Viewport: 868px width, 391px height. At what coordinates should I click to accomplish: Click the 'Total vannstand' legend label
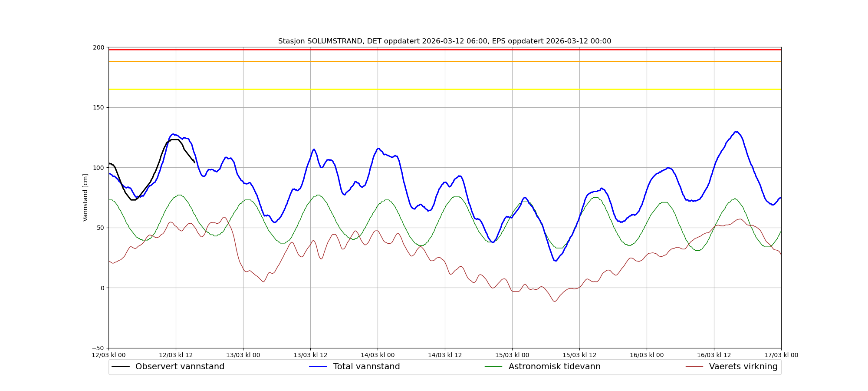pos(366,367)
